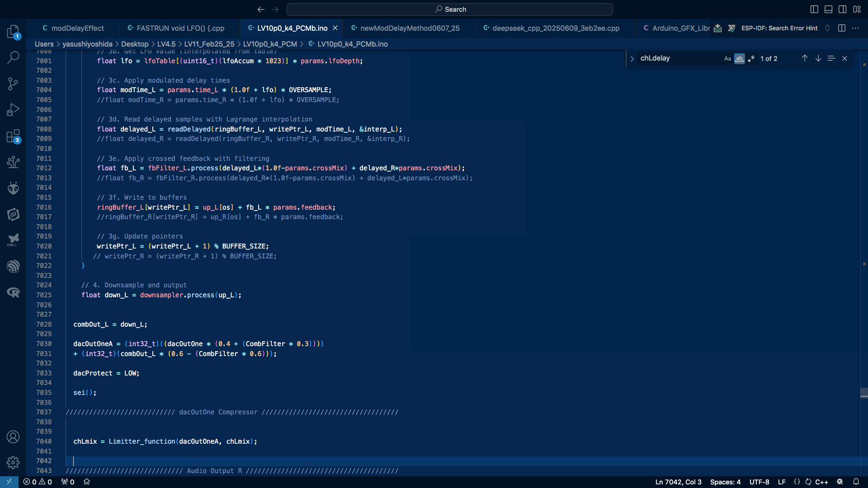This screenshot has width=868, height=488.
Task: Open the PlatformIO alien head icon
Action: (13, 188)
